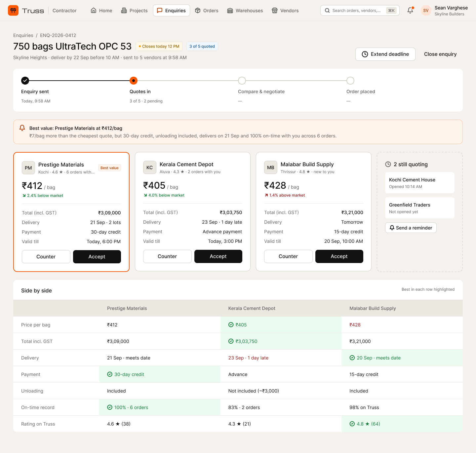Accept the Malabar Build Supply quote

click(339, 256)
